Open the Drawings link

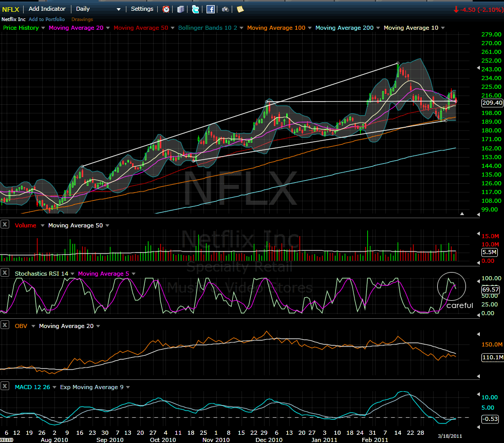pyautogui.click(x=82, y=20)
